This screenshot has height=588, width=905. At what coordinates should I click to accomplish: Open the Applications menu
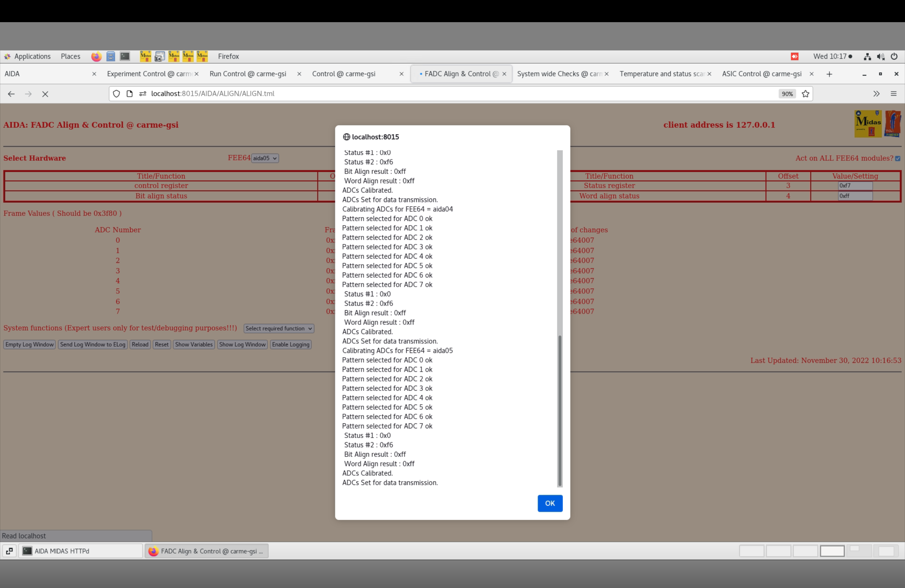32,56
